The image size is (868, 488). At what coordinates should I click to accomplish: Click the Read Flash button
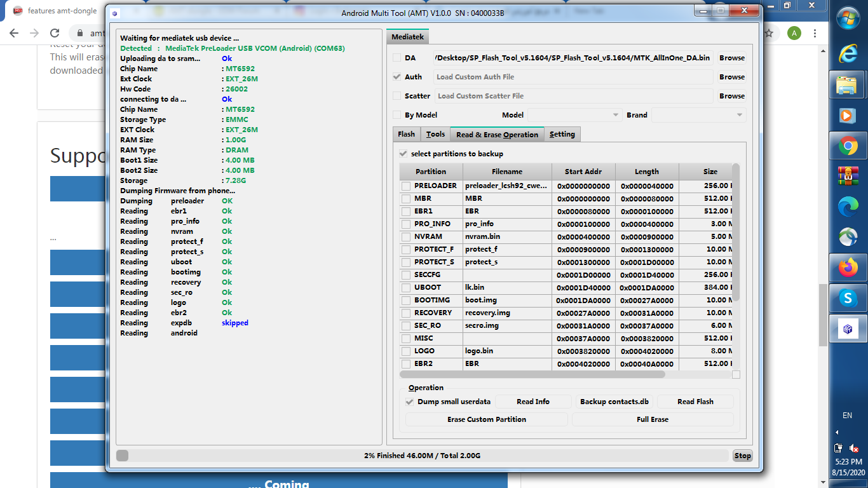click(695, 402)
